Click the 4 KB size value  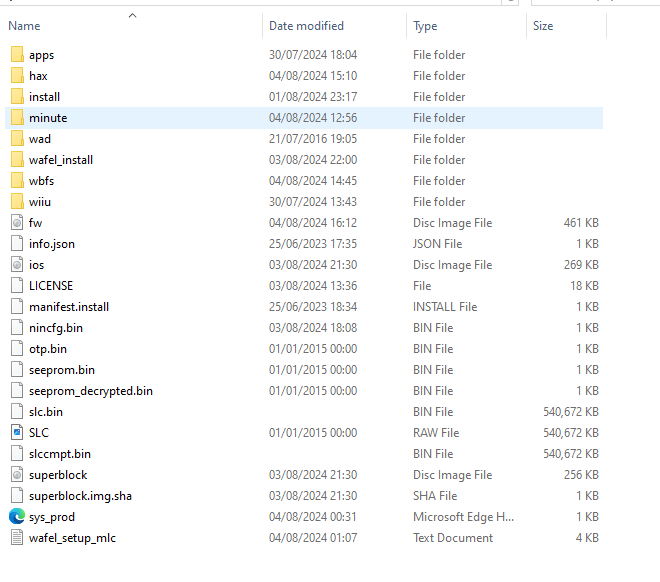pyautogui.click(x=587, y=538)
